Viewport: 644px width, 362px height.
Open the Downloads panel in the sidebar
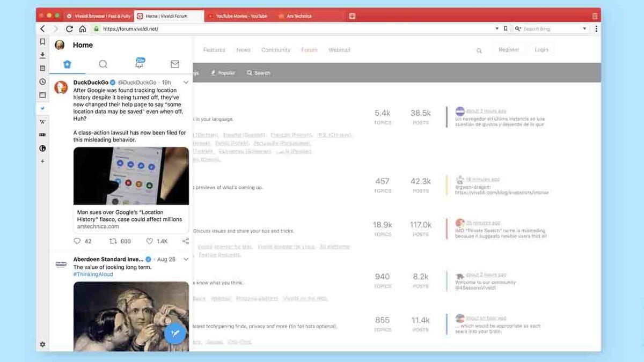tap(42, 55)
